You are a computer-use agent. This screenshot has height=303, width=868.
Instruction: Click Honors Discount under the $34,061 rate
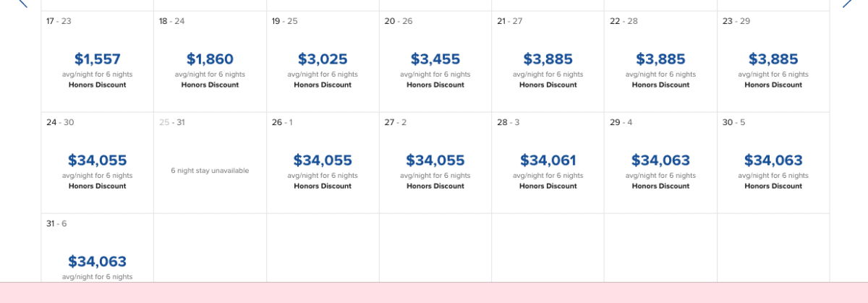548,186
